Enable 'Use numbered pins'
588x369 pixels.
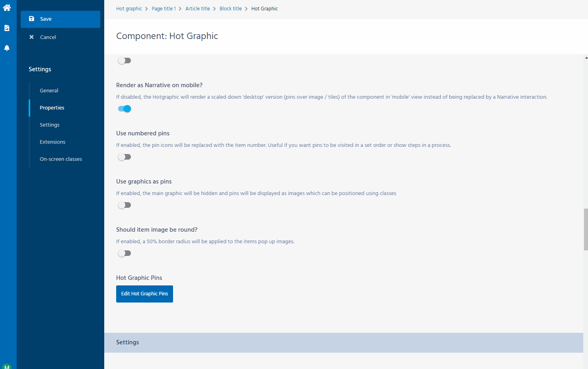coord(124,156)
